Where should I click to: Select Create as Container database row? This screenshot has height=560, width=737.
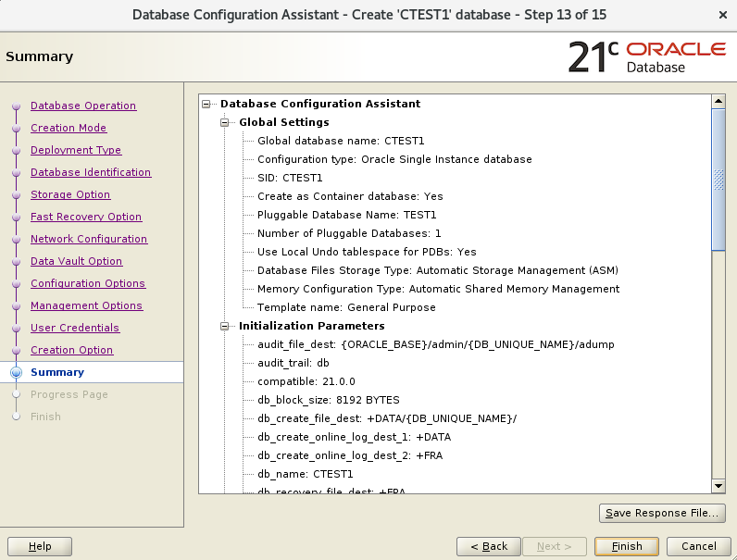(350, 196)
